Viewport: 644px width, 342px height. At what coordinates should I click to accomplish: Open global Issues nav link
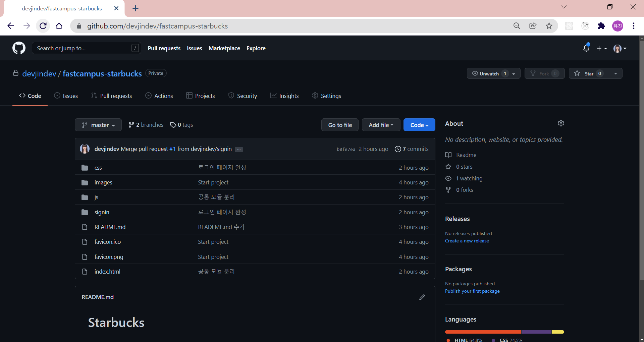195,48
